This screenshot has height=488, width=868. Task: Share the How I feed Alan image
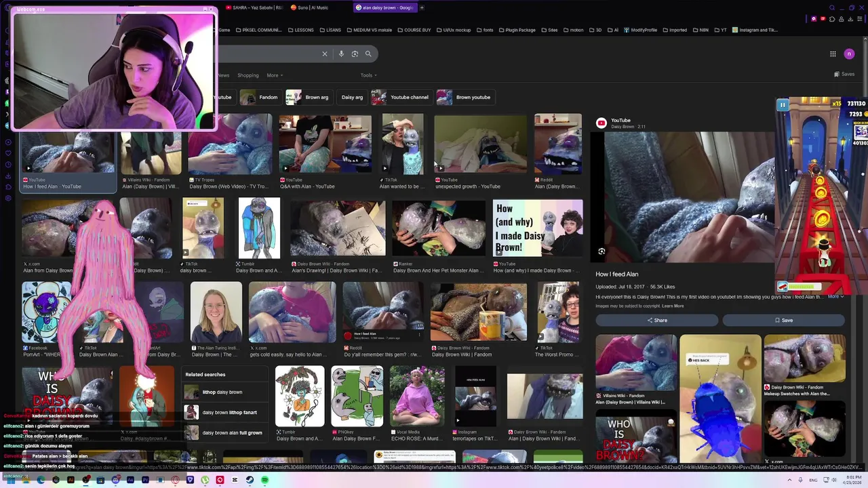coord(656,320)
